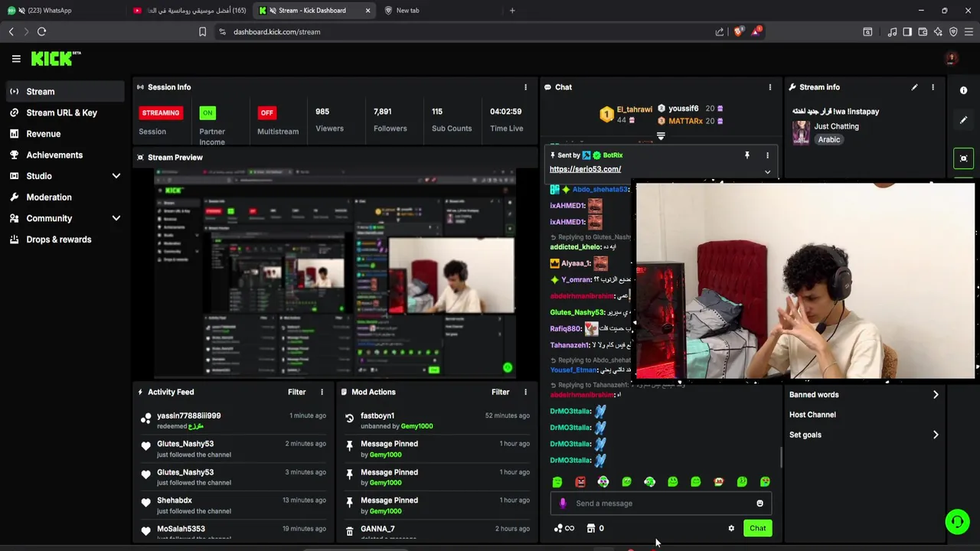Open the emoji picker in chat input
Screen dimensions: 980x551
coord(759,504)
